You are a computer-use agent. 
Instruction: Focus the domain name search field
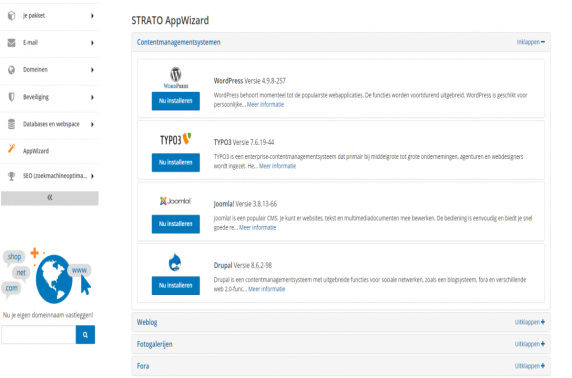pos(38,335)
